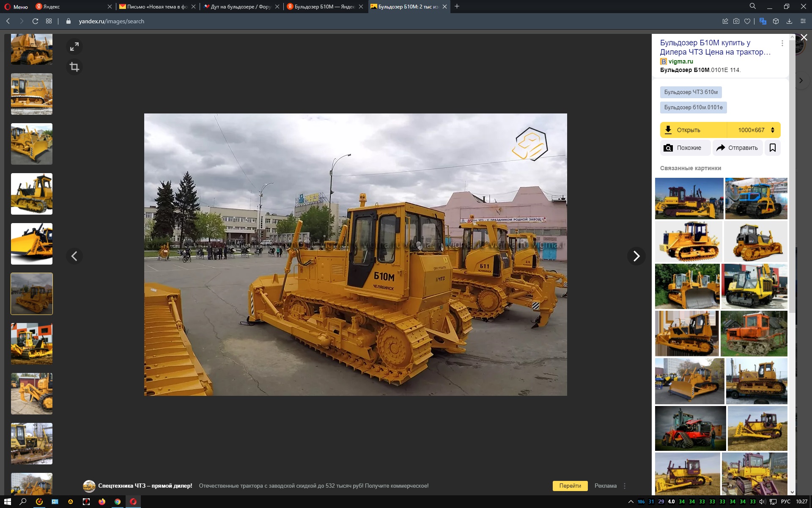Open the ad options three-dot menu

click(625, 486)
